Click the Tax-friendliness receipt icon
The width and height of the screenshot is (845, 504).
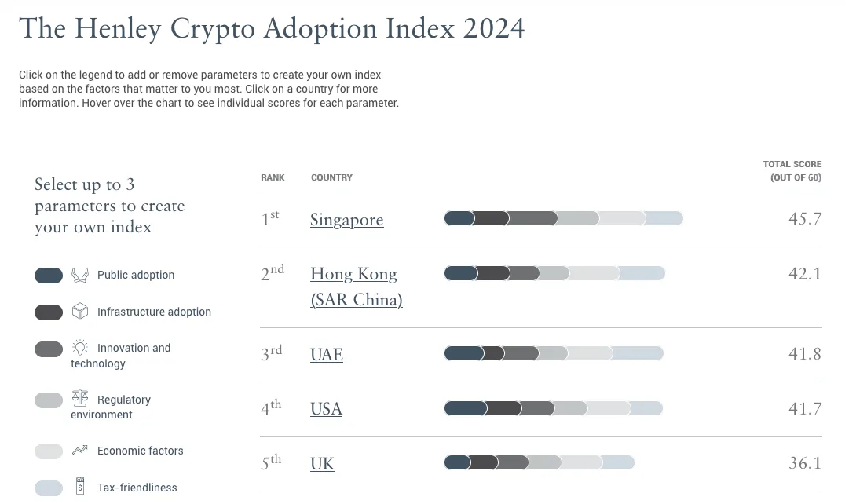[80, 486]
